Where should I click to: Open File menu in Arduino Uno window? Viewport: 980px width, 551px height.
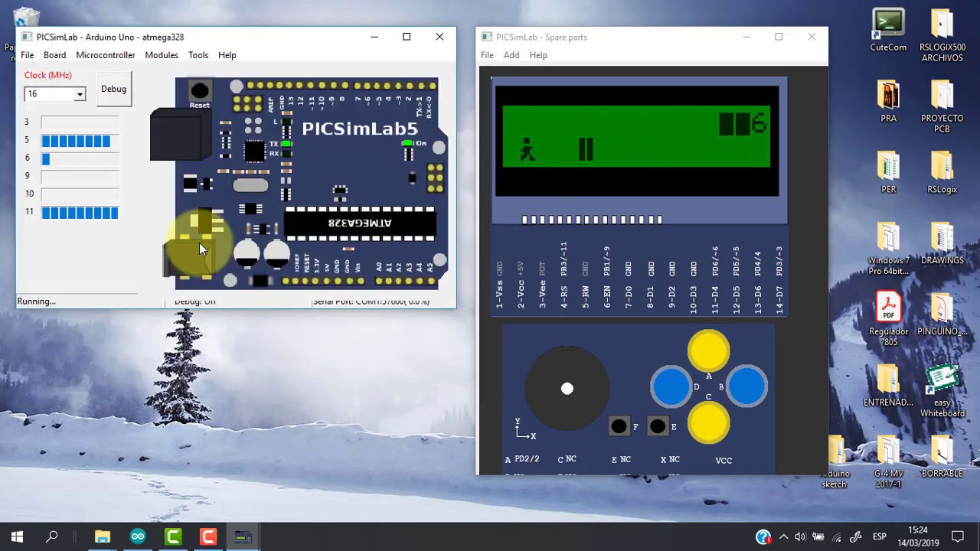pos(28,55)
